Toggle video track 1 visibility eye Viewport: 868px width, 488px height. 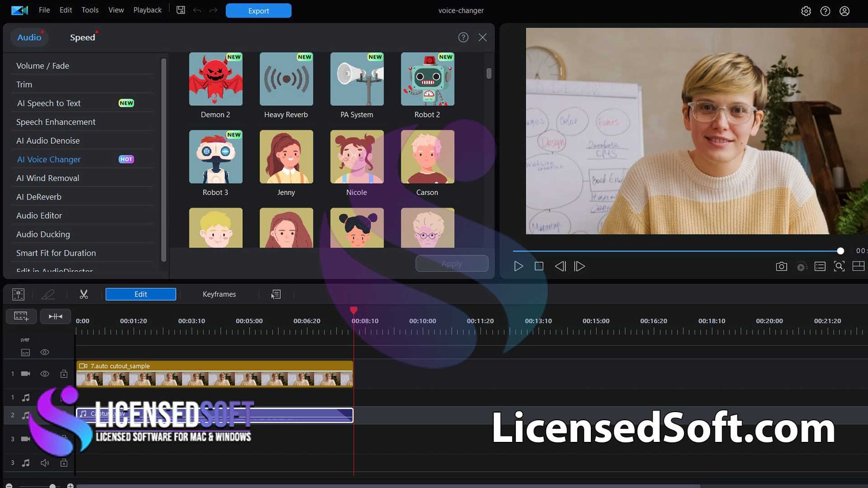(44, 374)
